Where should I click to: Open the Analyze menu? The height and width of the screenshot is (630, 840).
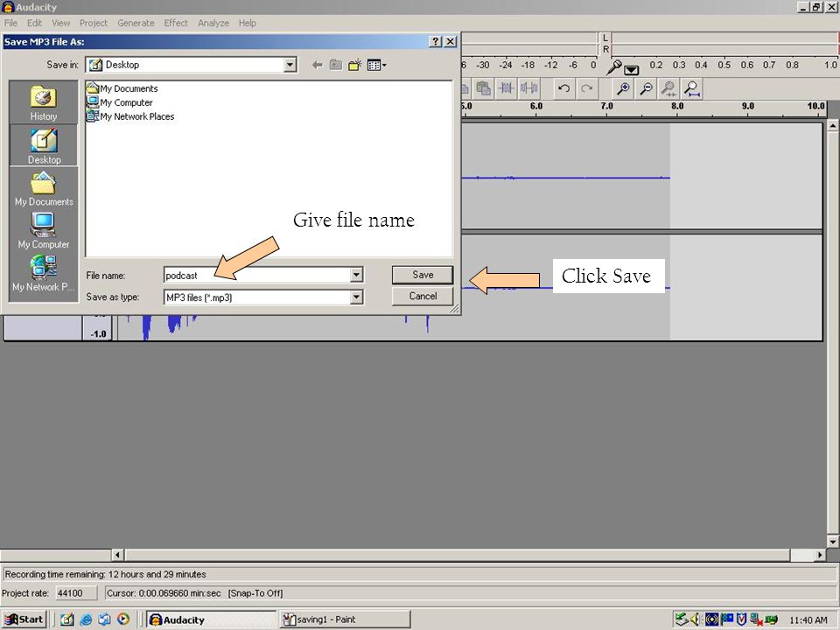[x=213, y=23]
